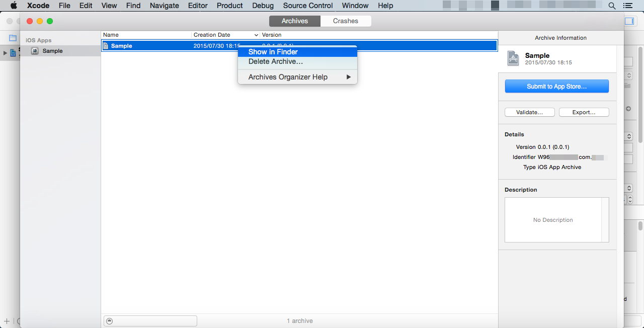
Task: Click the 2015/07/30 18:15 creation date cell
Action: pos(217,46)
